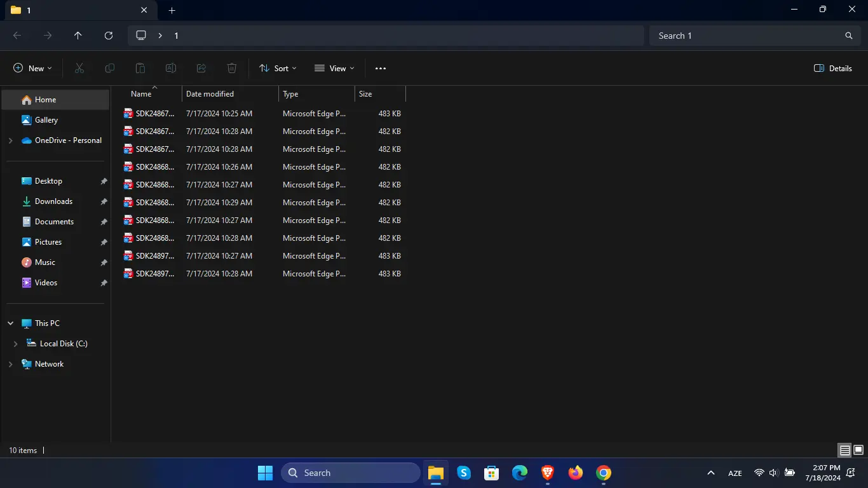Select Downloads in the sidebar
The width and height of the screenshot is (868, 488).
[54, 201]
